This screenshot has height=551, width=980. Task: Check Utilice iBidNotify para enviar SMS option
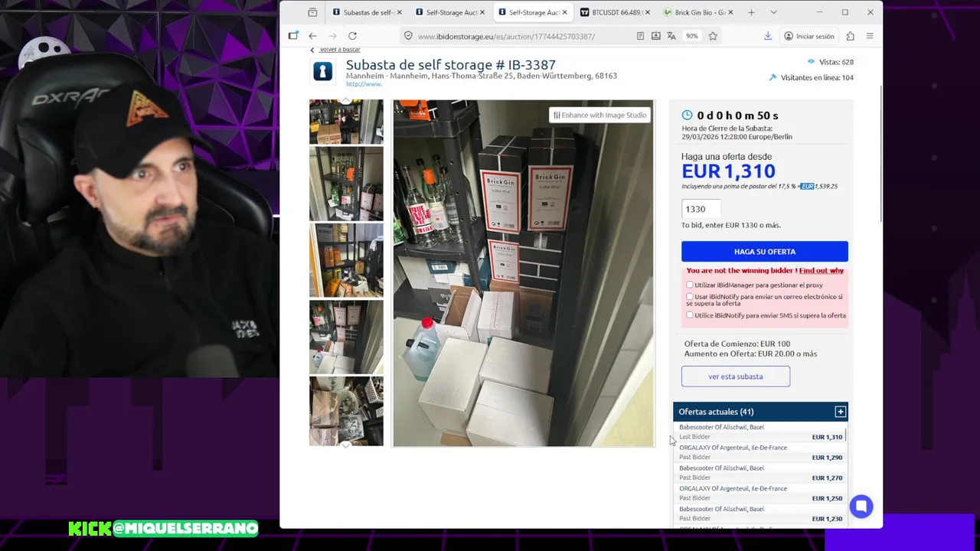(689, 315)
